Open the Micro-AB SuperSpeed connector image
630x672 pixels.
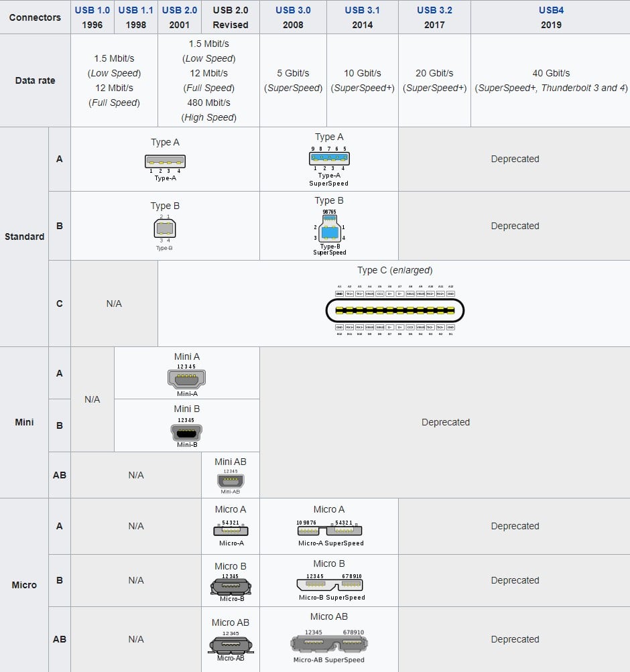point(329,644)
